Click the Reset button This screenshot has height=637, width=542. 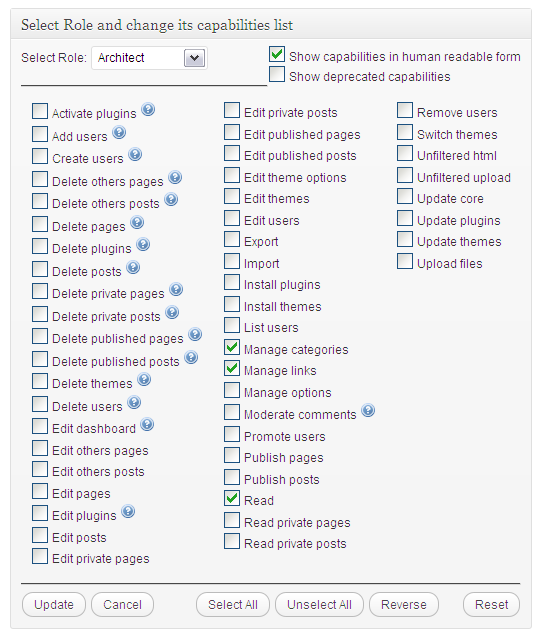492,604
